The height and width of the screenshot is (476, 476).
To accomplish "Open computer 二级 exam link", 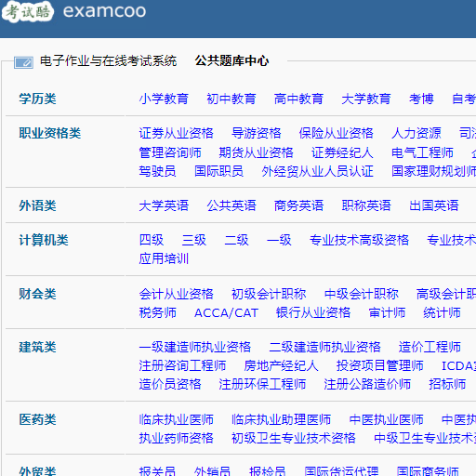I will click(x=236, y=240).
